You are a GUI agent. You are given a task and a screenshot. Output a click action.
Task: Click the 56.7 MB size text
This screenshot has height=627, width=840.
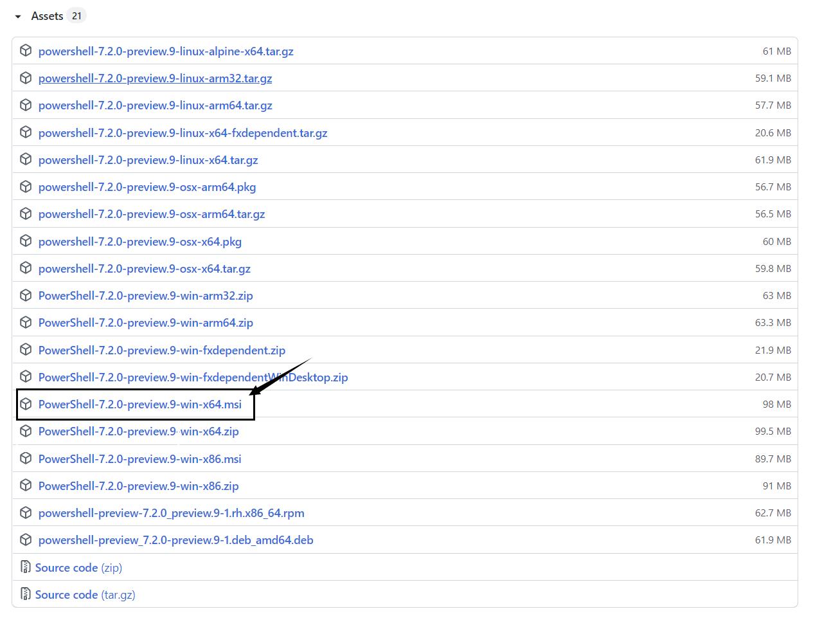coord(773,186)
